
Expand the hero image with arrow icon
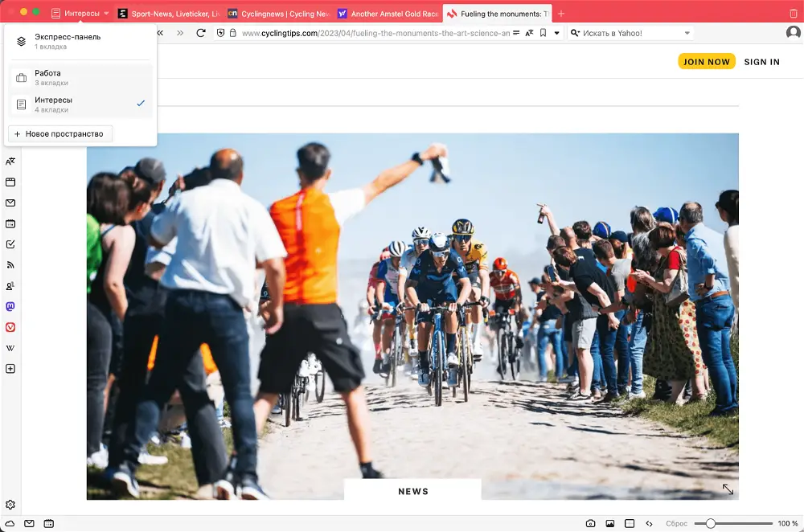[728, 489]
